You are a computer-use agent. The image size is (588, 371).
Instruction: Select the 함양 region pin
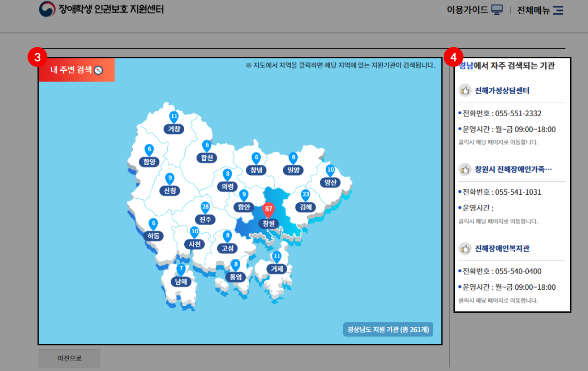(149, 156)
